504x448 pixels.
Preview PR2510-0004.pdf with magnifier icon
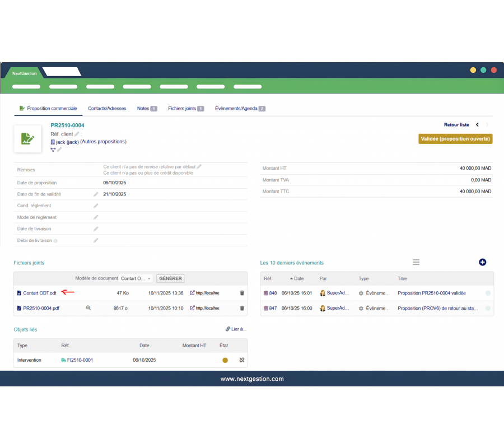point(88,308)
